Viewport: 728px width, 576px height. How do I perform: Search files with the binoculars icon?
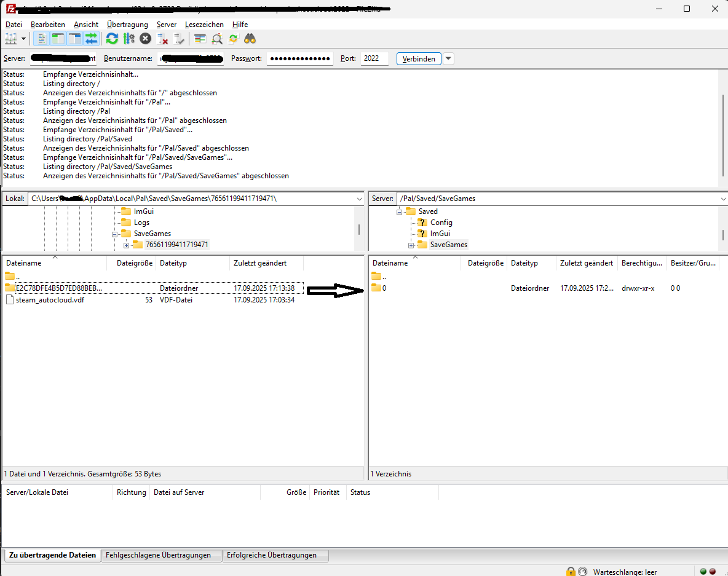[250, 39]
